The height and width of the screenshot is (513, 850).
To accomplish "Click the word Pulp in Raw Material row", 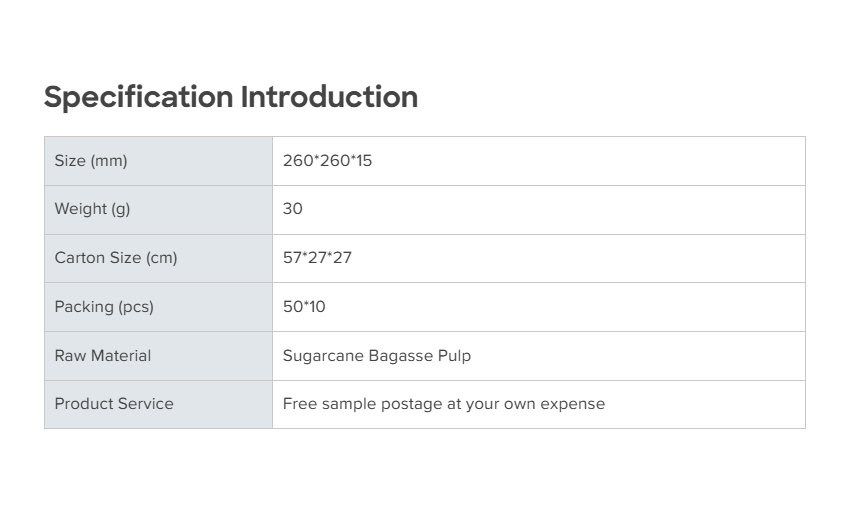I will tap(453, 356).
